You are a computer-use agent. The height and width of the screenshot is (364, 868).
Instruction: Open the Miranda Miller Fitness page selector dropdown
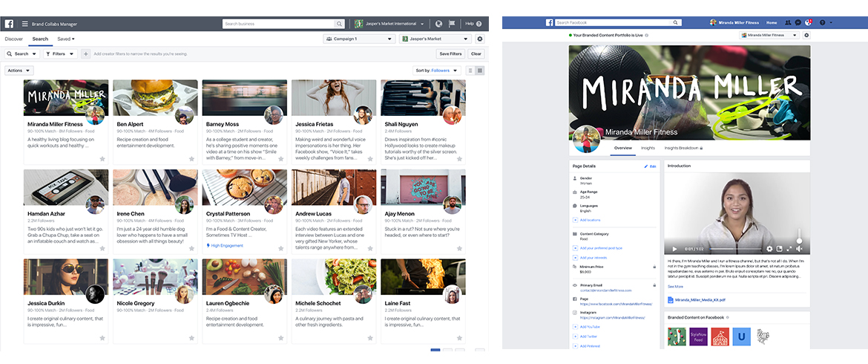pos(769,35)
